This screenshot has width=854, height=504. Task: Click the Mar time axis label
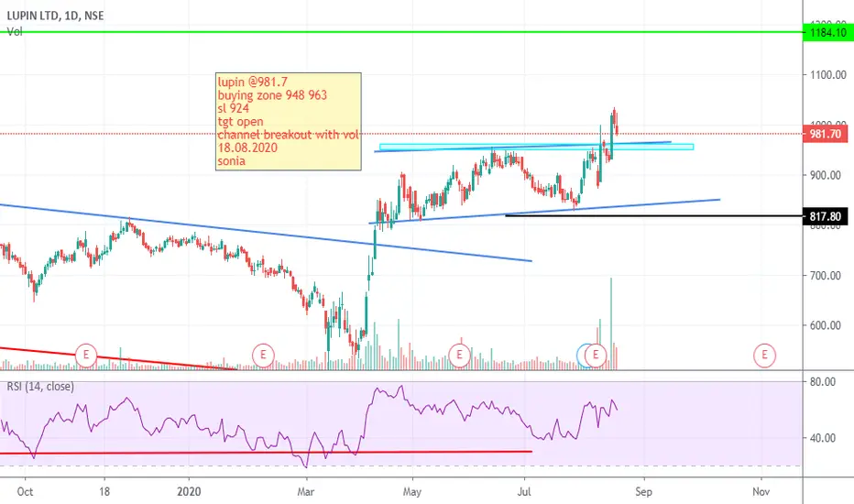pos(305,491)
